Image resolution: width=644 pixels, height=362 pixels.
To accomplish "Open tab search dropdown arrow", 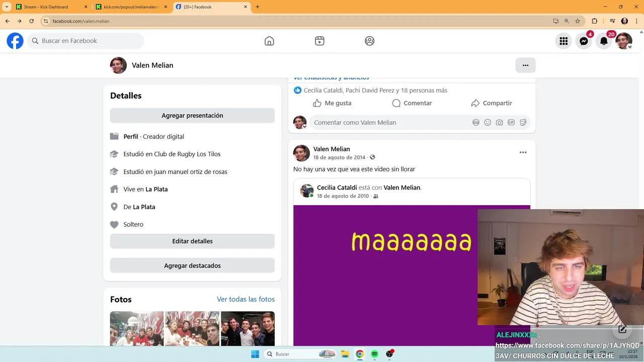I will click(x=7, y=7).
